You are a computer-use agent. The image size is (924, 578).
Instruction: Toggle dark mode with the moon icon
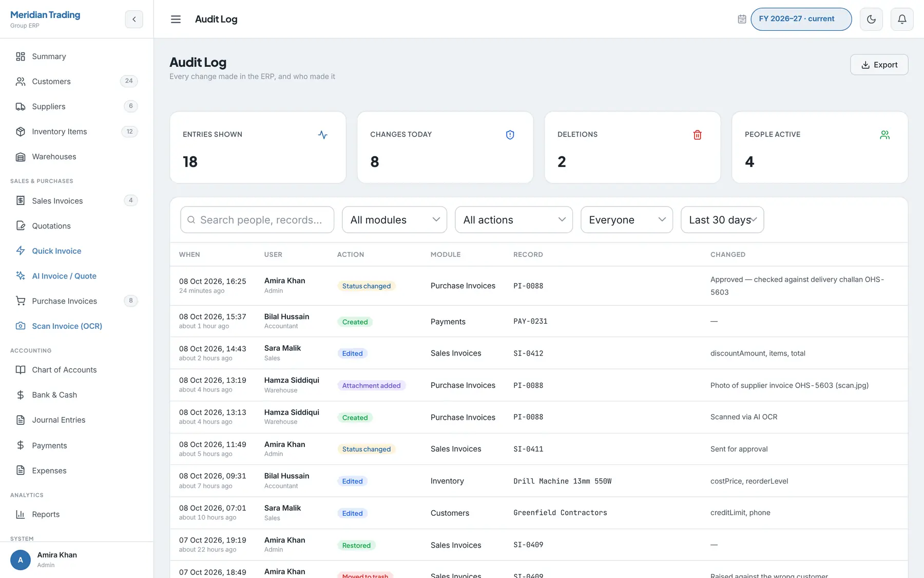click(x=871, y=19)
